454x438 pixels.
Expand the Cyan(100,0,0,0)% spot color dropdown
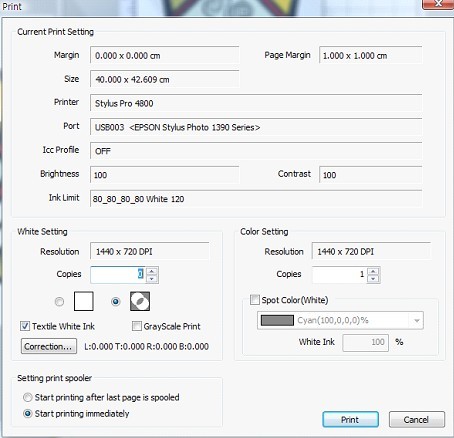[x=417, y=320]
